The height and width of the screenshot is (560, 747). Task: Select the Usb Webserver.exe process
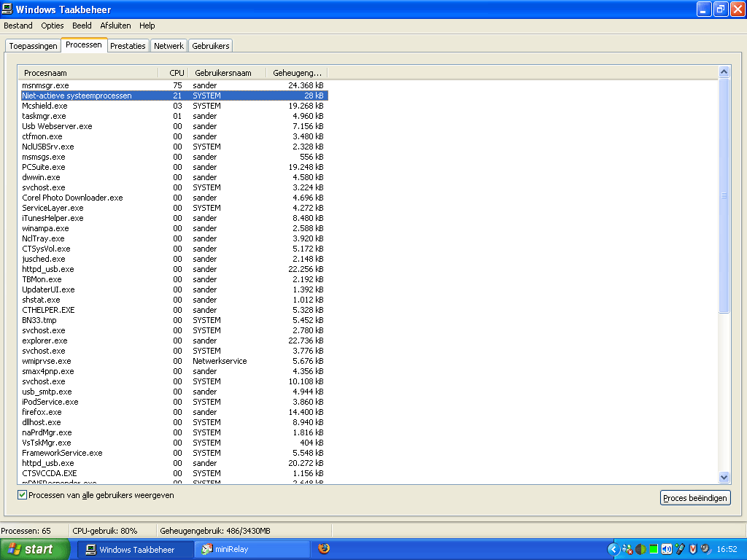click(x=174, y=126)
